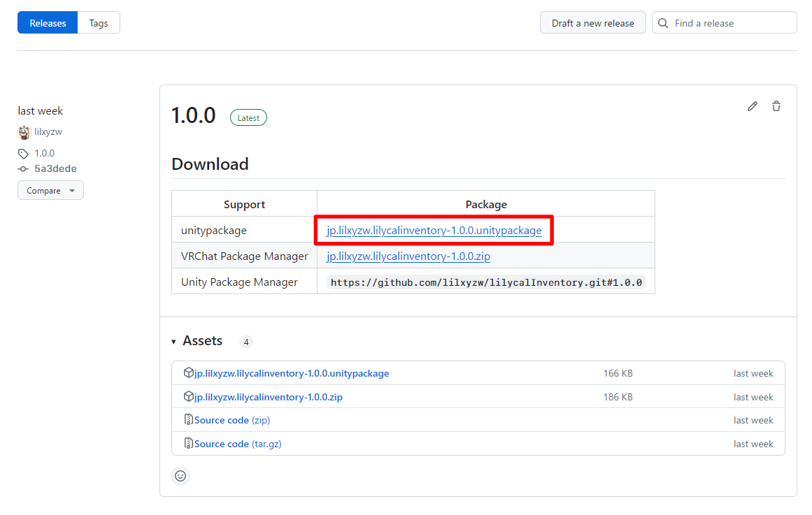812x515 pixels.
Task: Click the commit icon beside 5a3dede
Action: pyautogui.click(x=24, y=169)
